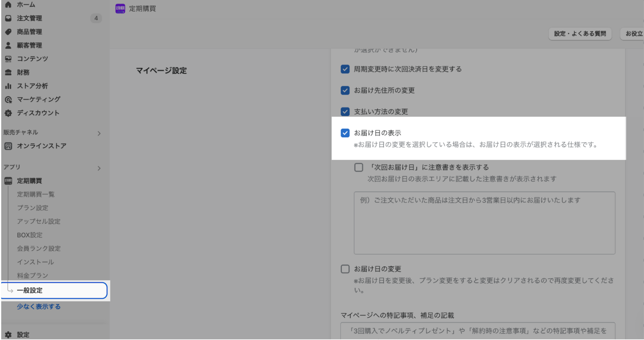Toggle the 支払い方法の変更 checkbox
644x340 pixels.
[x=345, y=112]
